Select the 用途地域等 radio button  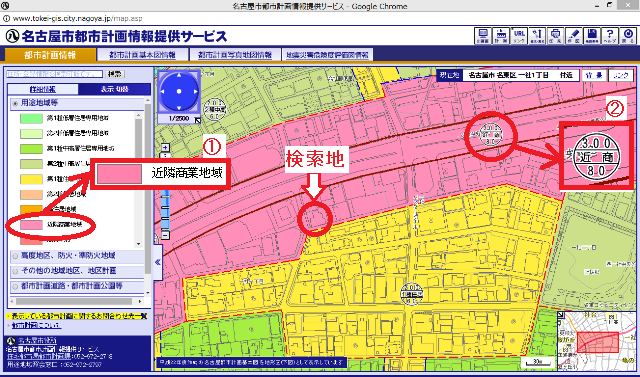click(x=15, y=103)
